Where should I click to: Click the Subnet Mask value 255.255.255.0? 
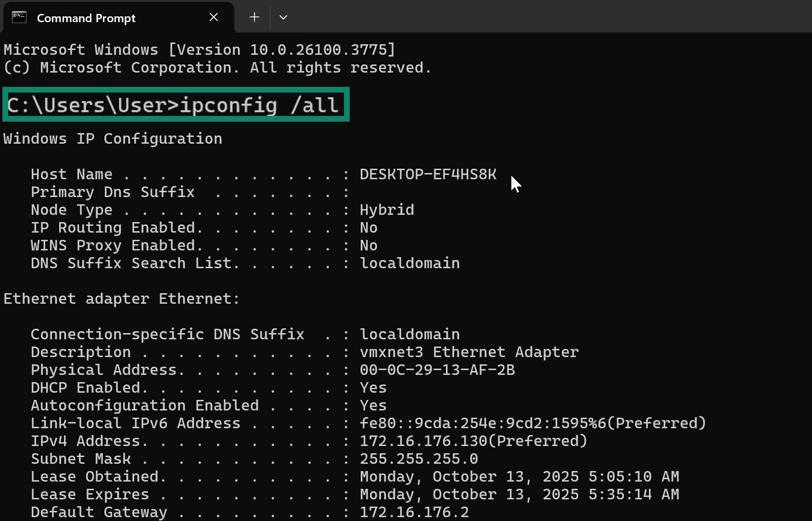tap(419, 458)
